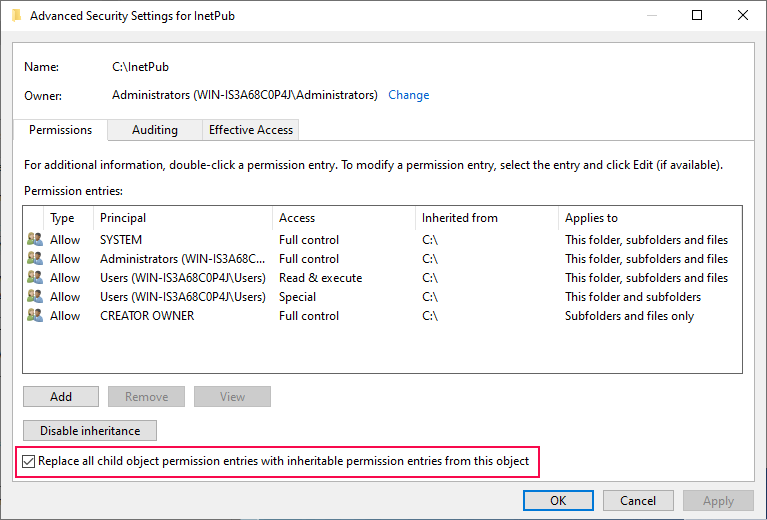The image size is (767, 520).
Task: Click the group icon beside Users Read & execute
Action: coord(35,278)
